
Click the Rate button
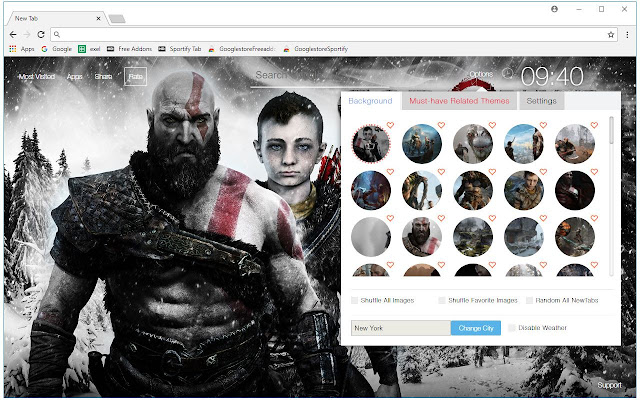[x=136, y=76]
